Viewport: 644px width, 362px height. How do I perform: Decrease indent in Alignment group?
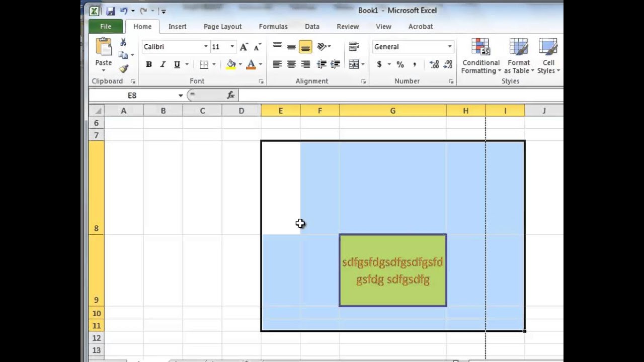coord(322,64)
